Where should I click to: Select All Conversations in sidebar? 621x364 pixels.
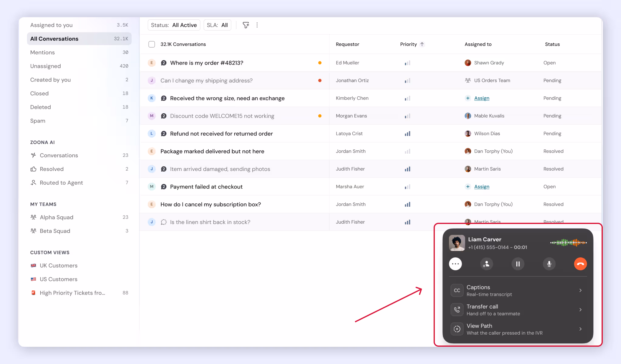click(79, 39)
